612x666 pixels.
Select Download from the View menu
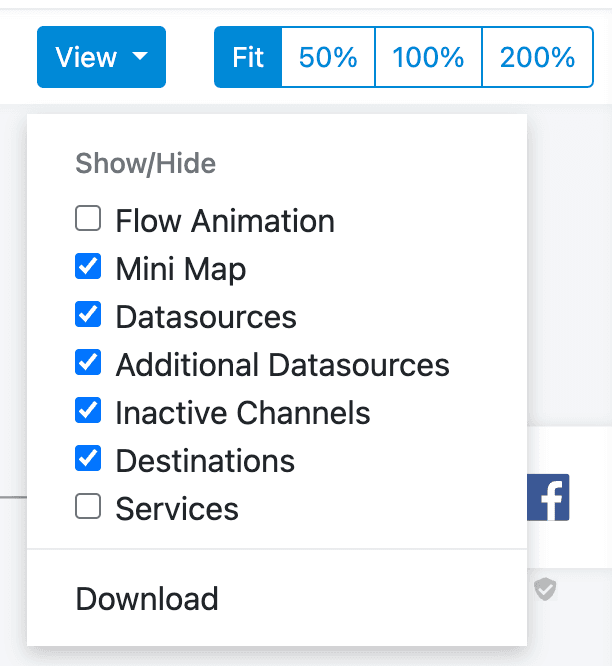[147, 599]
